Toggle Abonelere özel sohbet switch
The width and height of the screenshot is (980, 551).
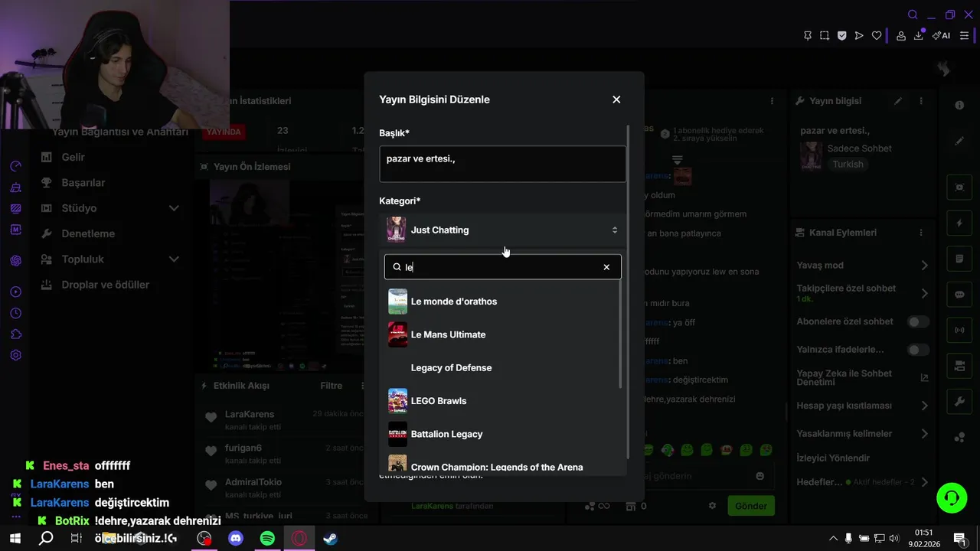(x=918, y=322)
